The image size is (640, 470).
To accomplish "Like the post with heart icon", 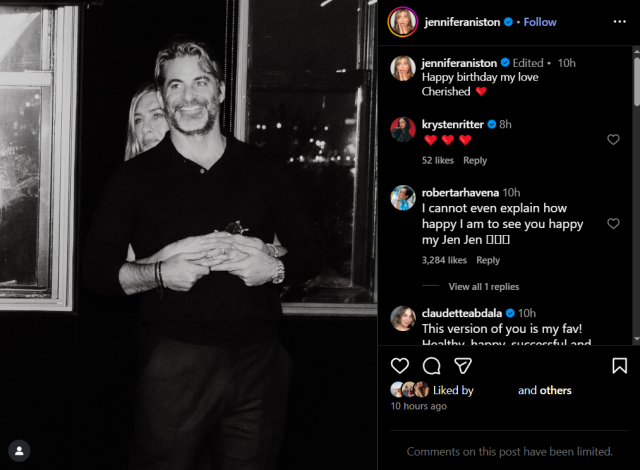I will [400, 366].
